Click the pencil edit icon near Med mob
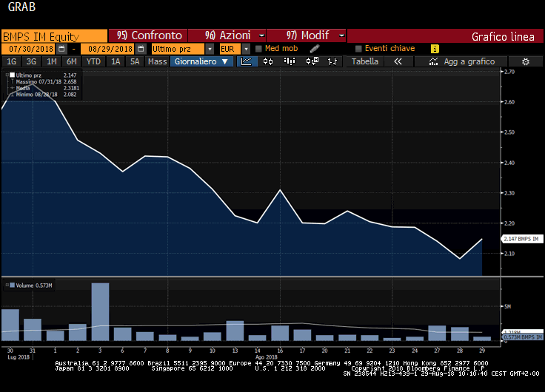Viewport: 545px width, 392px height. (x=315, y=49)
